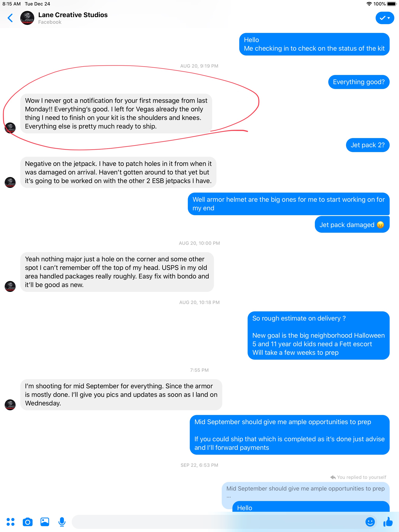Open the camera to take a photo
This screenshot has width=399, height=532.
pyautogui.click(x=28, y=522)
